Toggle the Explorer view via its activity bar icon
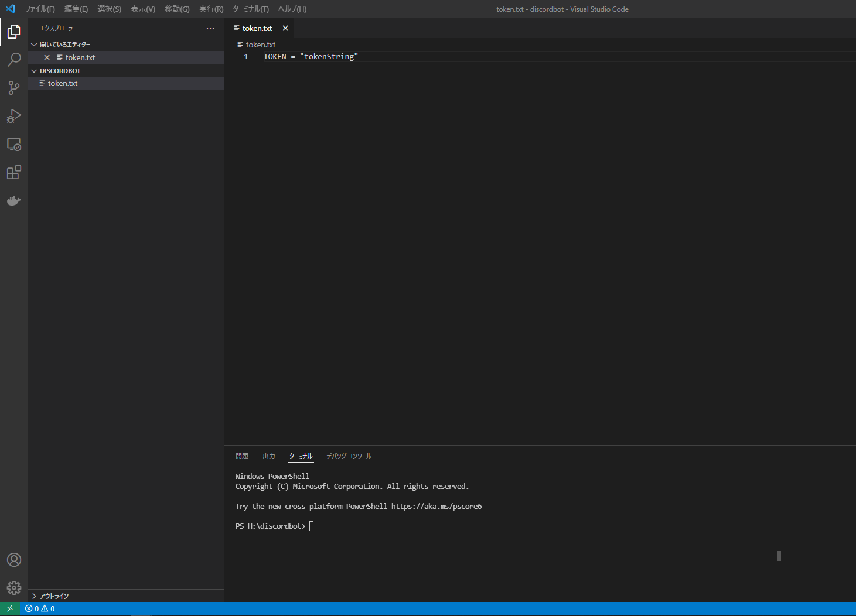 (13, 31)
